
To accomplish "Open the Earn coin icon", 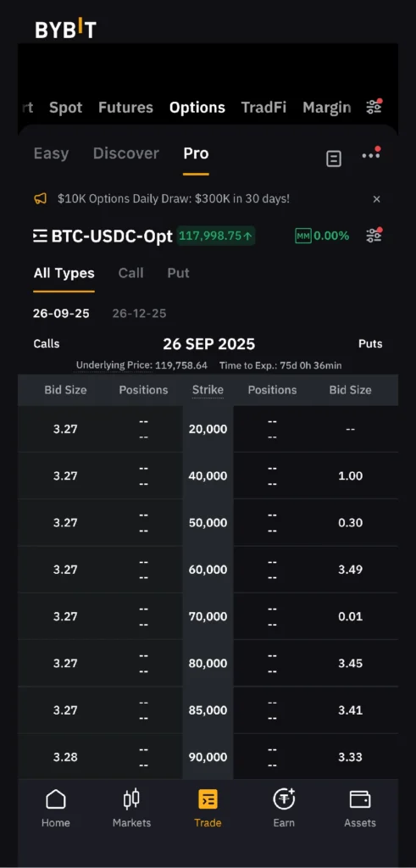I will pos(284,798).
